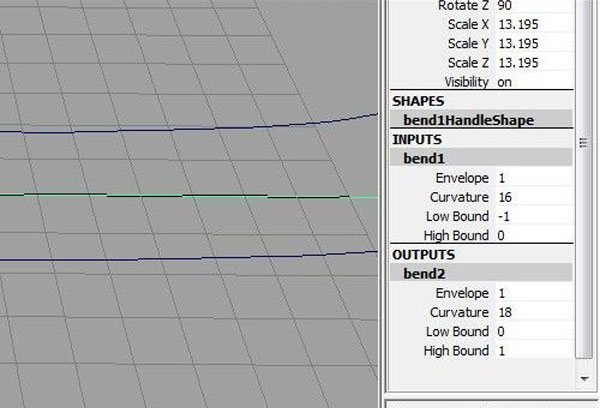Click the green center line in viewport
The height and width of the screenshot is (408, 600).
click(189, 196)
